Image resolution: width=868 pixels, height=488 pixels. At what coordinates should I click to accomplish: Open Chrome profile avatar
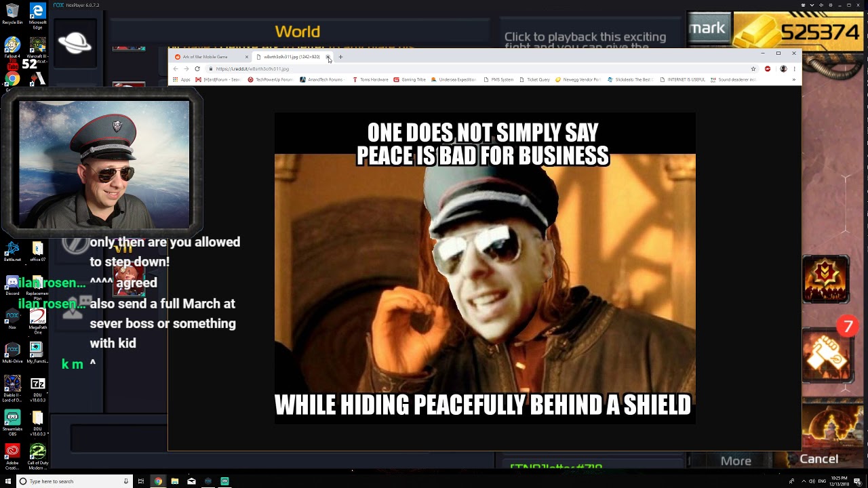(x=783, y=68)
